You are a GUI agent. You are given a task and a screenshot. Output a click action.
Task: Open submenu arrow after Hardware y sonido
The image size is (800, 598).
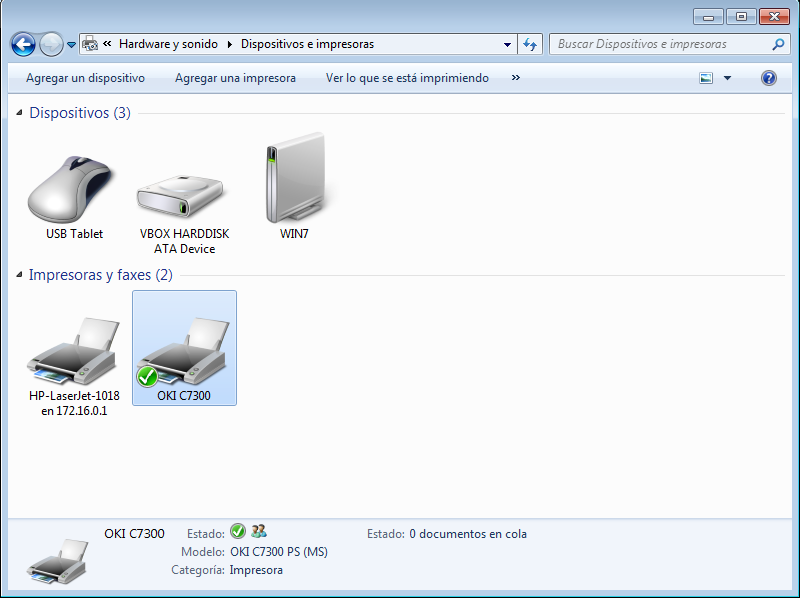tap(230, 44)
